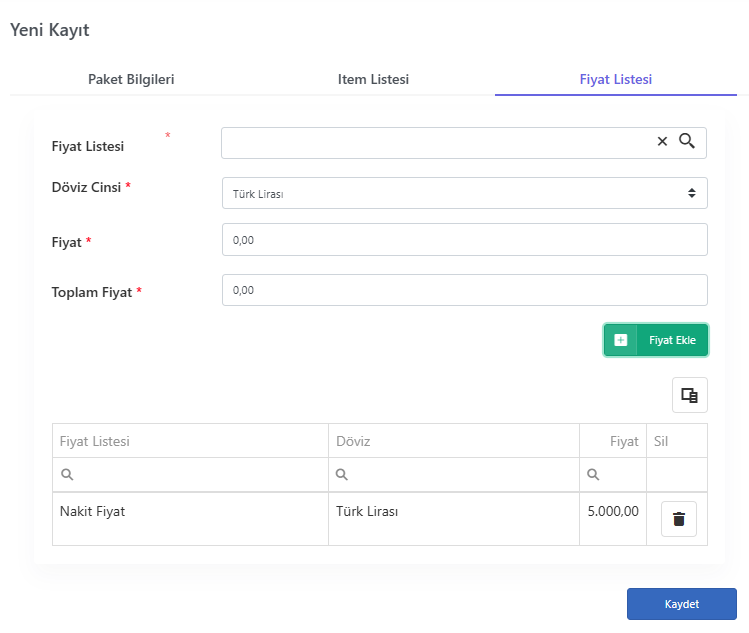Switch to the Item Listesi tab
The width and height of the screenshot is (749, 633).
(x=373, y=79)
